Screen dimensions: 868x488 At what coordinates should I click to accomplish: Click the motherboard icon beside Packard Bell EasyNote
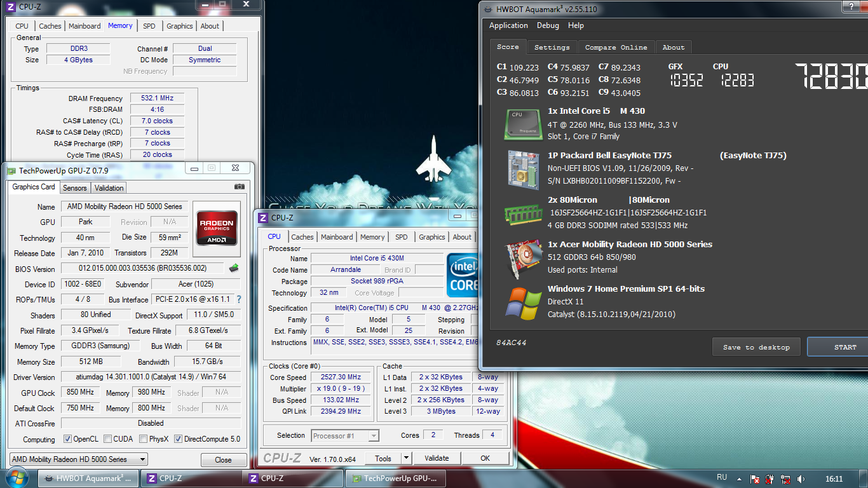click(x=524, y=169)
